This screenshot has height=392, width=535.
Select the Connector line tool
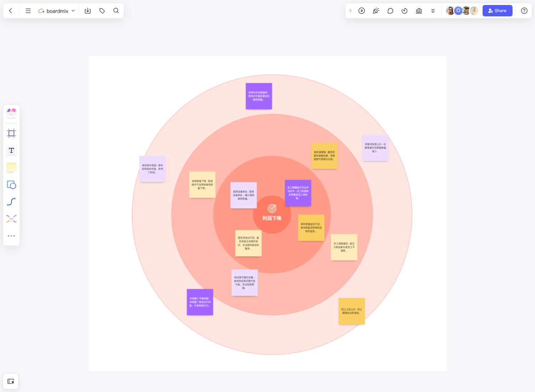pyautogui.click(x=11, y=202)
